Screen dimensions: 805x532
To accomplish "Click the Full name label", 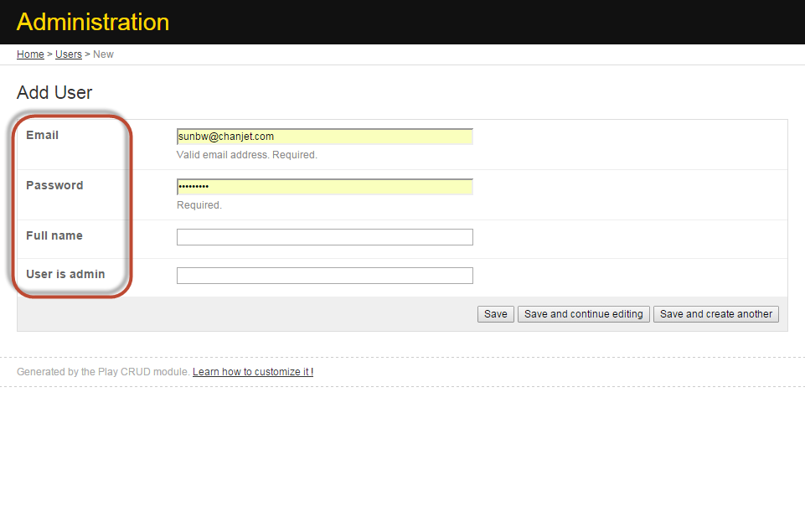I will click(x=54, y=235).
